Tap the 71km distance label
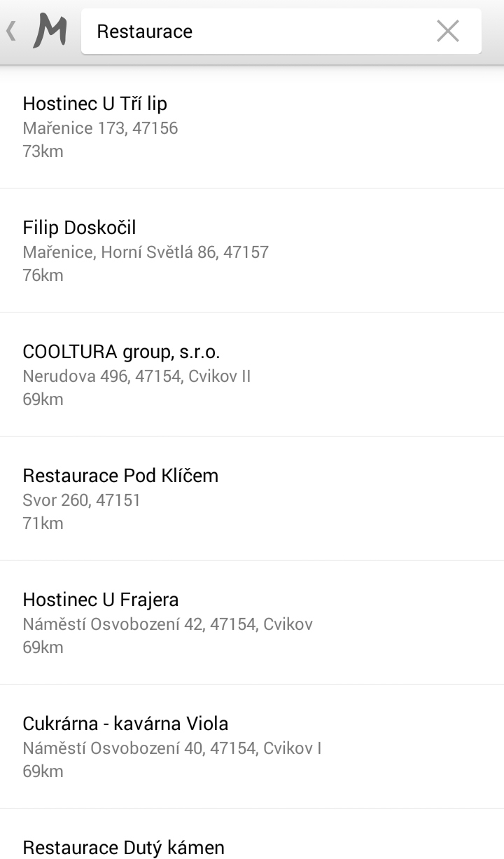The width and height of the screenshot is (504, 859). [x=43, y=523]
